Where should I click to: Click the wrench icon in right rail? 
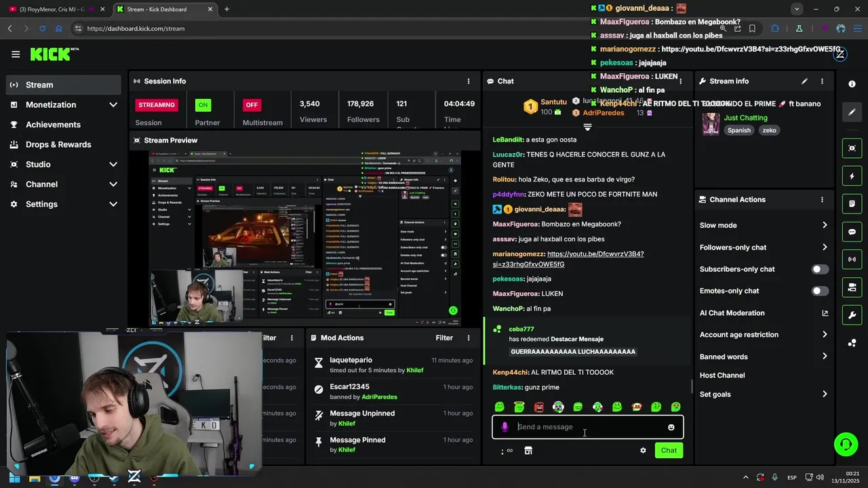coord(852,315)
